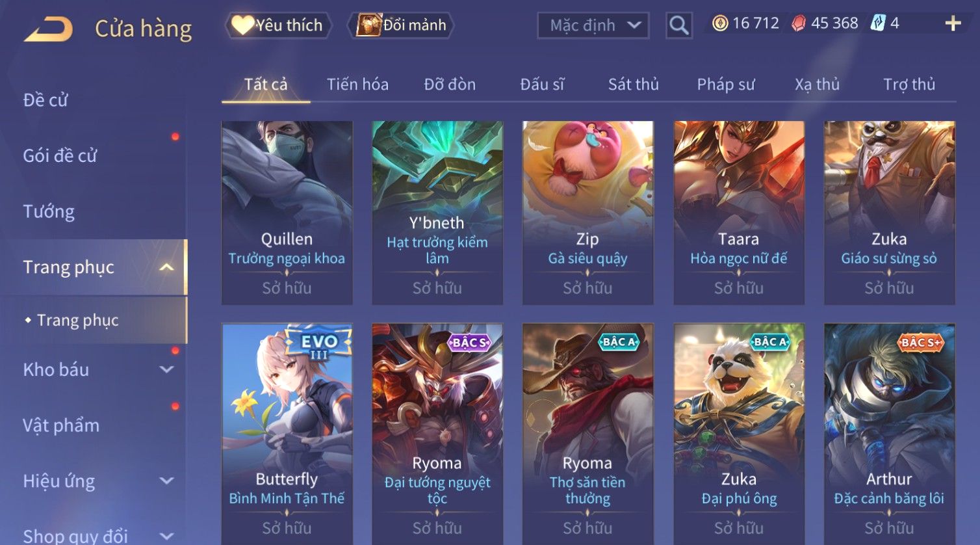The image size is (980, 545).
Task: Collapse the Trang phục sidebar section
Action: pos(166,267)
